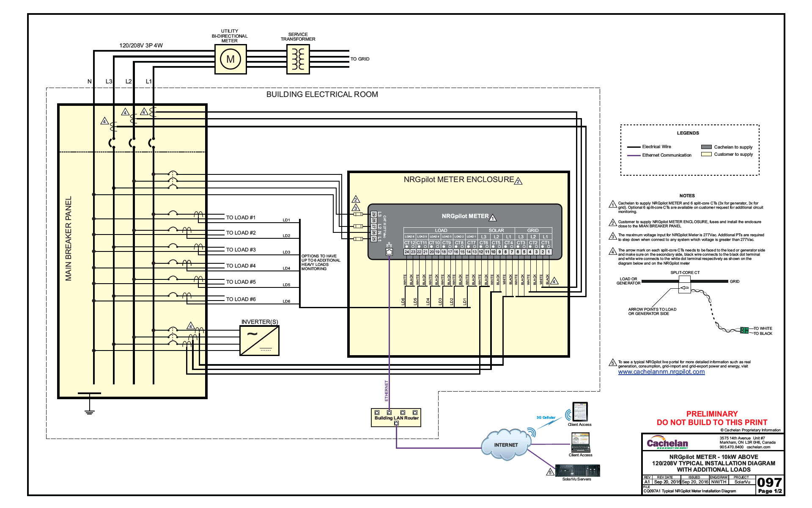Screen dimensions: 812x508
Task: Click the gray Cachelan to supply swatch
Action: (706, 147)
